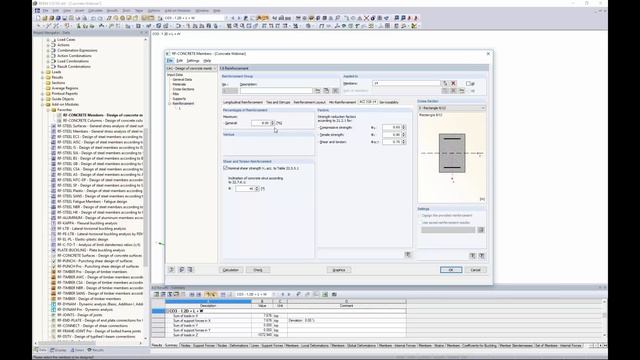Switch to the Longitudinal Reinforcement tab
Image resolution: width=640 pixels, height=360 pixels.
click(x=243, y=102)
